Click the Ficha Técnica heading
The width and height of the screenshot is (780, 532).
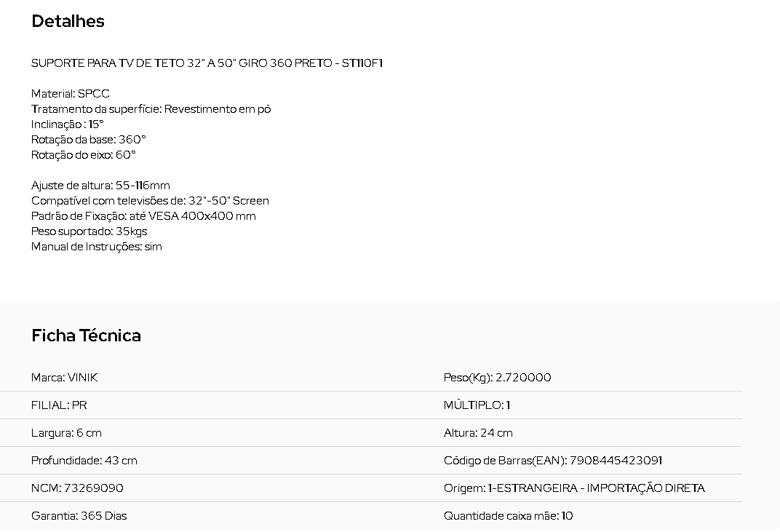[x=86, y=336]
